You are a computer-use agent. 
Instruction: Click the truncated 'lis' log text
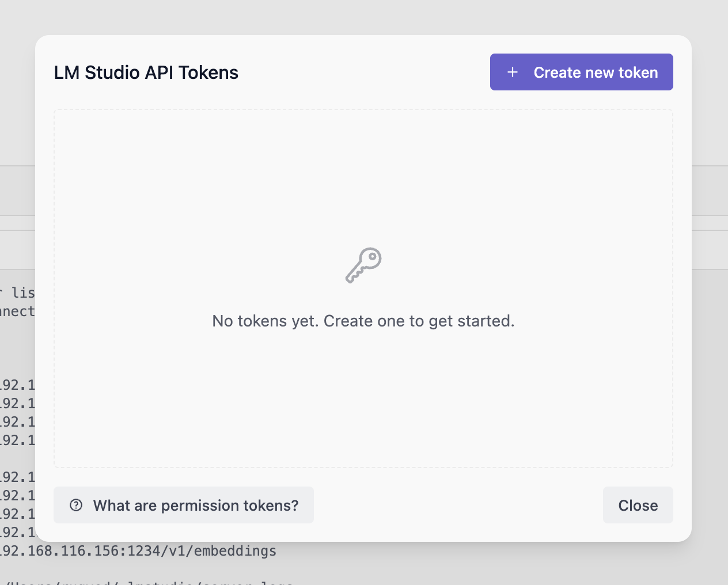pos(23,293)
